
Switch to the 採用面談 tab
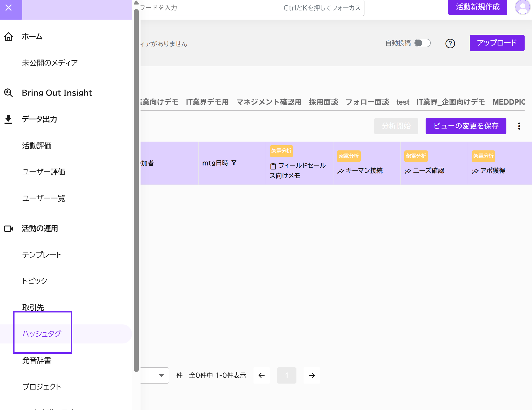pyautogui.click(x=323, y=102)
